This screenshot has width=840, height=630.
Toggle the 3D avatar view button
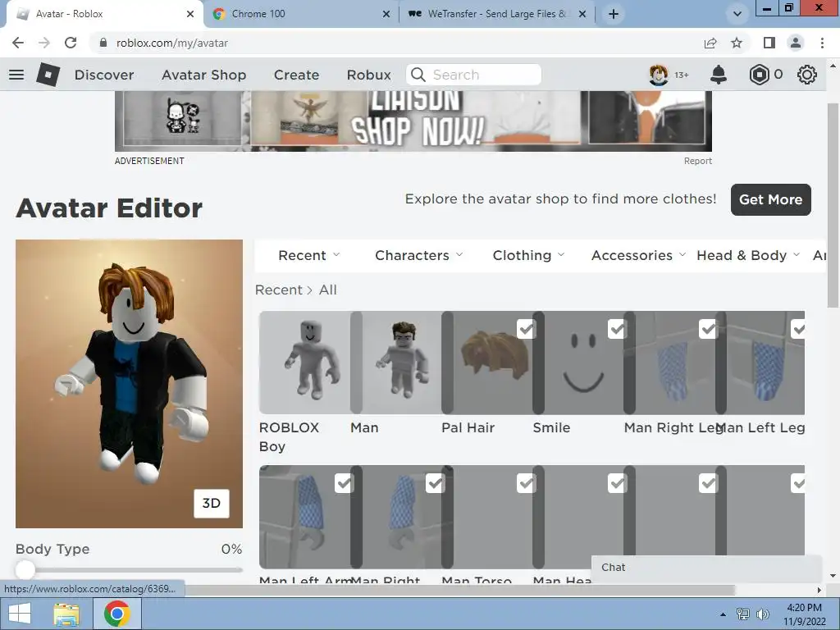(212, 503)
